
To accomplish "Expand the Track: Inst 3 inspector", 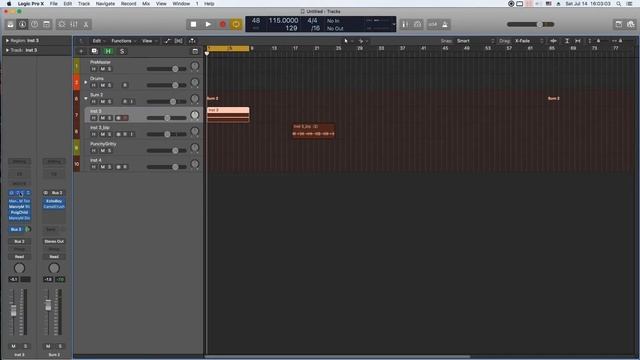I will (x=7, y=50).
